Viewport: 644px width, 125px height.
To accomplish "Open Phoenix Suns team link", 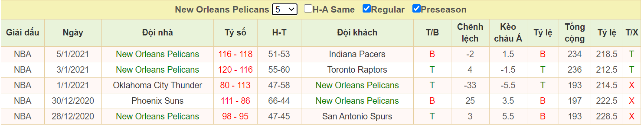I will tap(157, 101).
